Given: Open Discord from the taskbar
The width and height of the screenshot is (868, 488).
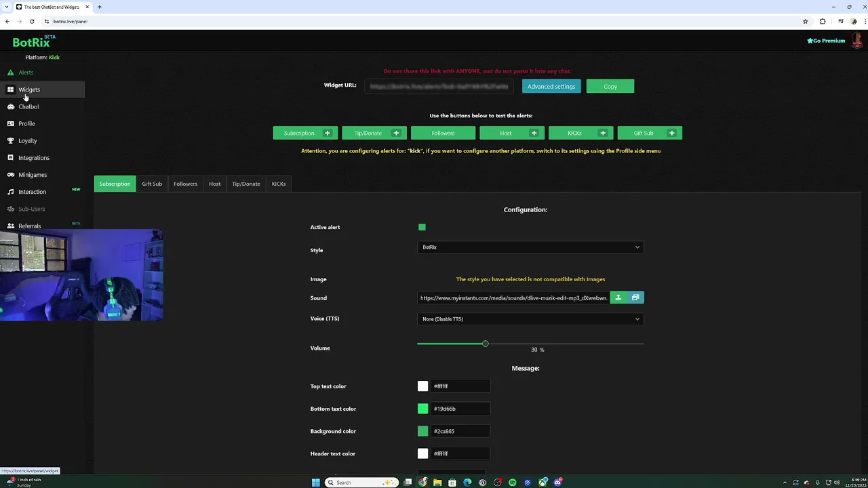Looking at the screenshot, I should 557,483.
